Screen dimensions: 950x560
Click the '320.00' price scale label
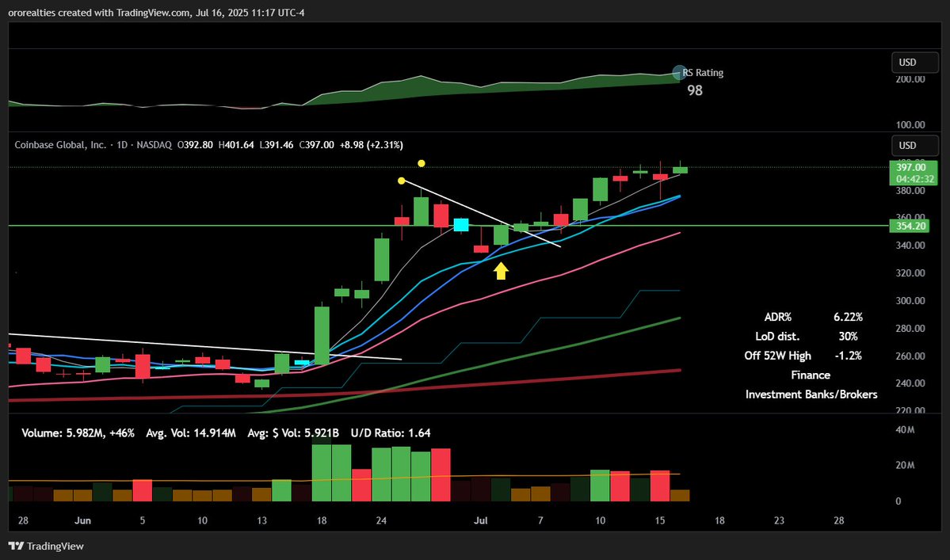pyautogui.click(x=910, y=273)
